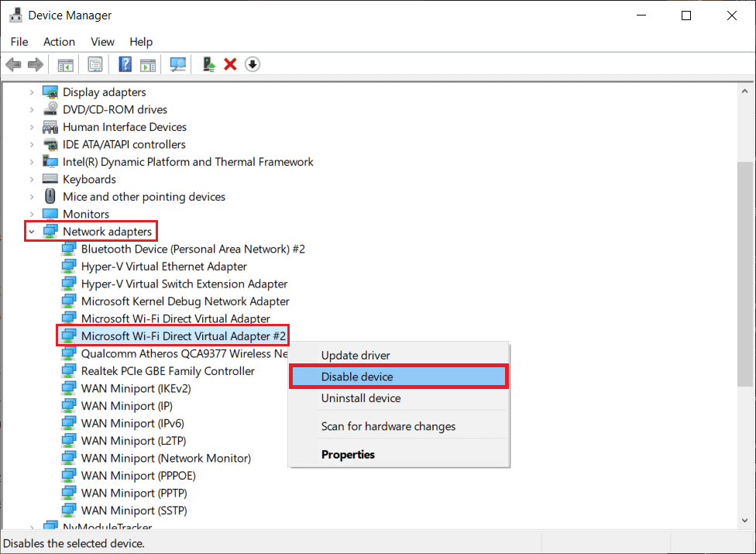Click the red X Uninstall device toolbar icon
Image resolution: width=756 pixels, height=554 pixels.
coord(230,64)
